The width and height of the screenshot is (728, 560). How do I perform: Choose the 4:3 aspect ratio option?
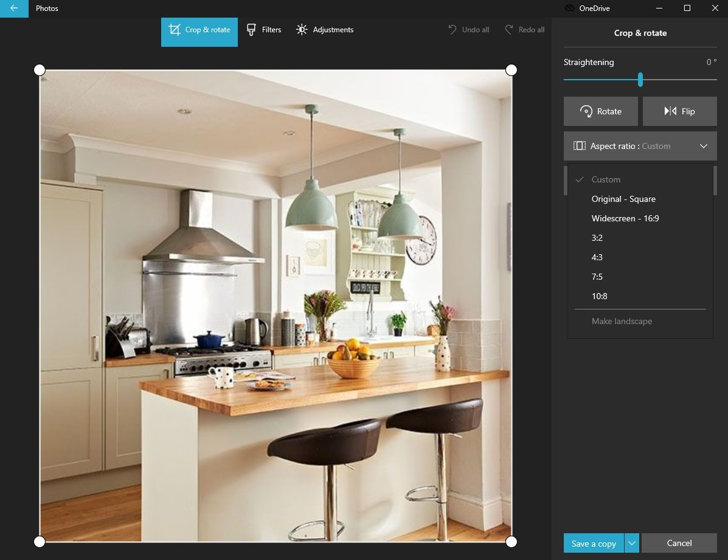click(597, 257)
